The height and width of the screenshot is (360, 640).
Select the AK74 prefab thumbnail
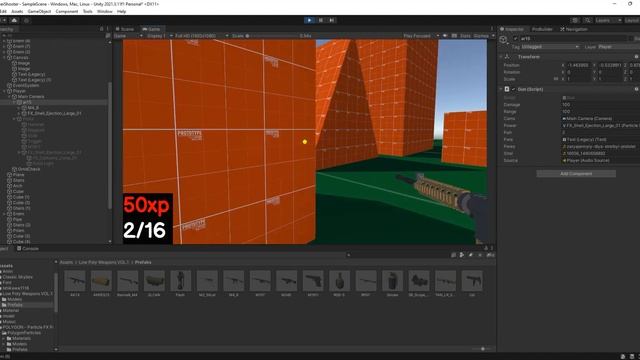[75, 281]
